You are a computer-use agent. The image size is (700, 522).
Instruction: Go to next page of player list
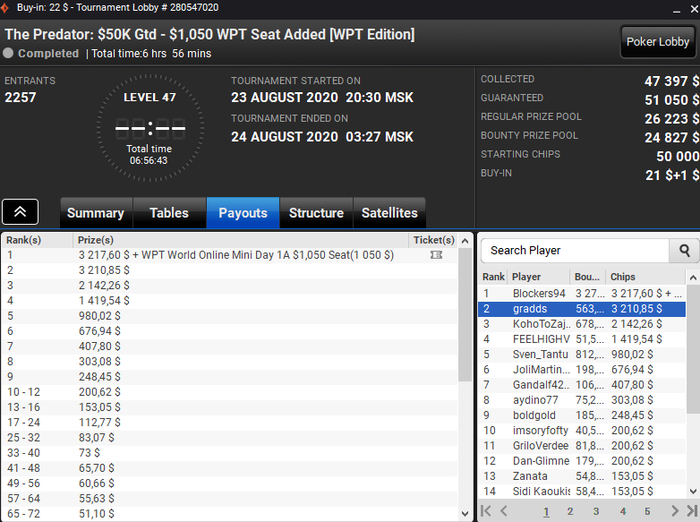tap(675, 510)
